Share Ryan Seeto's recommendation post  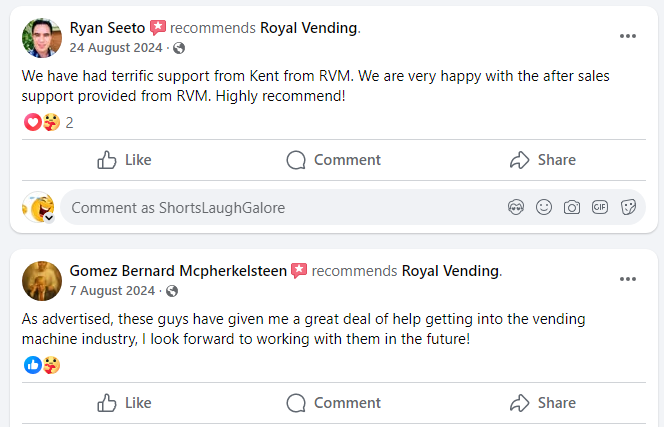tap(543, 160)
